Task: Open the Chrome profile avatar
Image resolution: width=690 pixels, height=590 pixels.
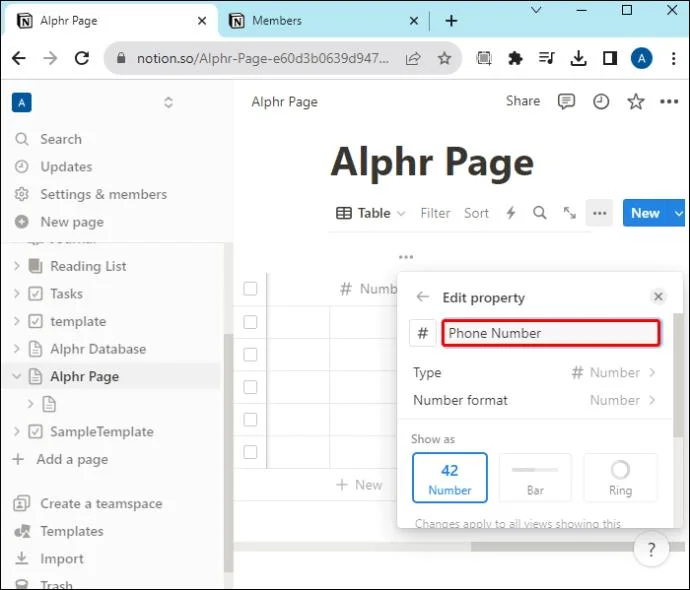Action: pos(642,58)
